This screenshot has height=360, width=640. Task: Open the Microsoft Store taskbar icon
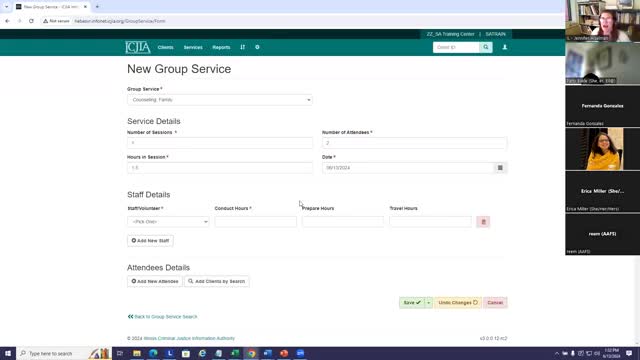pyautogui.click(x=186, y=353)
